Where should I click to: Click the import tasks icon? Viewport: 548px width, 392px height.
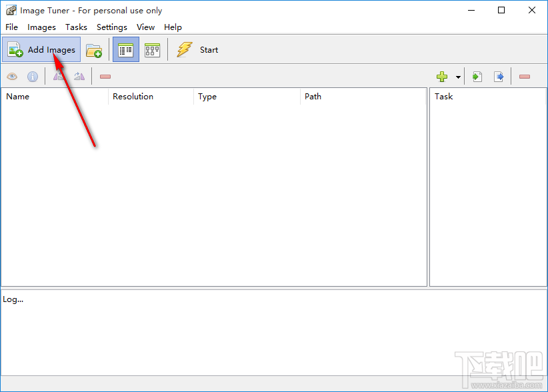477,77
